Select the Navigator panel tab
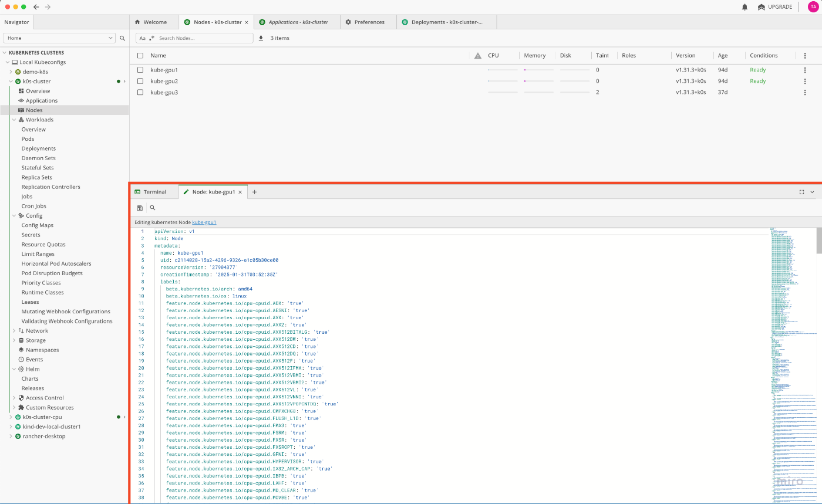 click(x=16, y=22)
